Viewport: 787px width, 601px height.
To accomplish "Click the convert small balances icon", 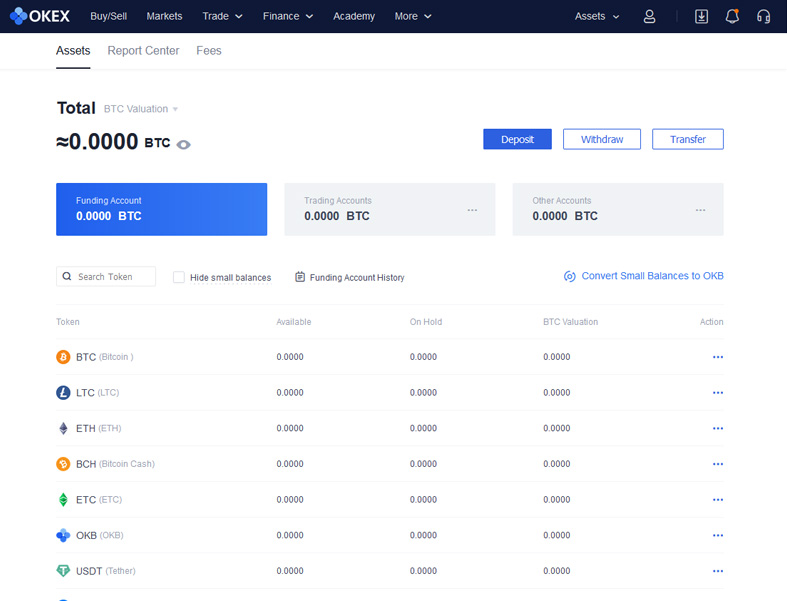I will pyautogui.click(x=569, y=276).
